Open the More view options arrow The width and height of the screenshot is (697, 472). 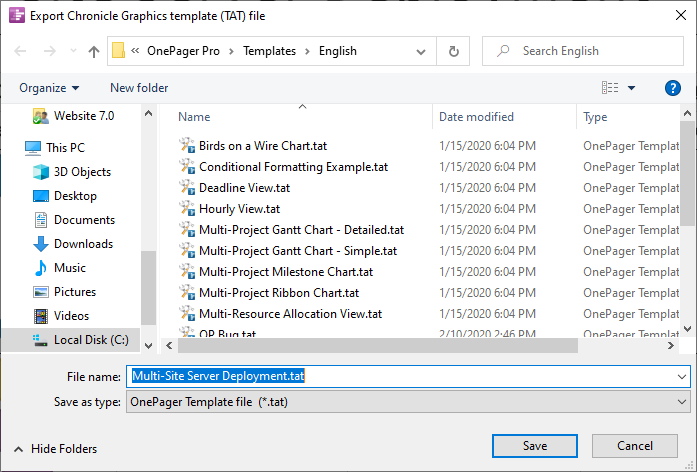click(x=631, y=88)
